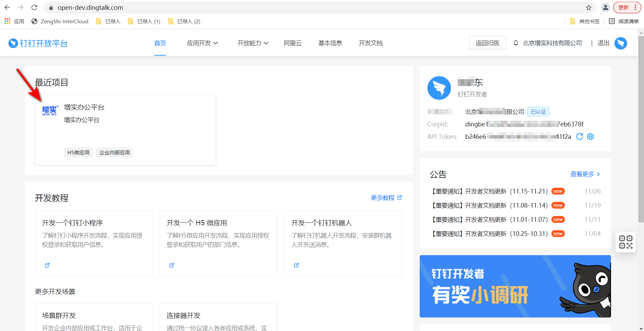Bookmark this page with the star icon

coord(588,7)
